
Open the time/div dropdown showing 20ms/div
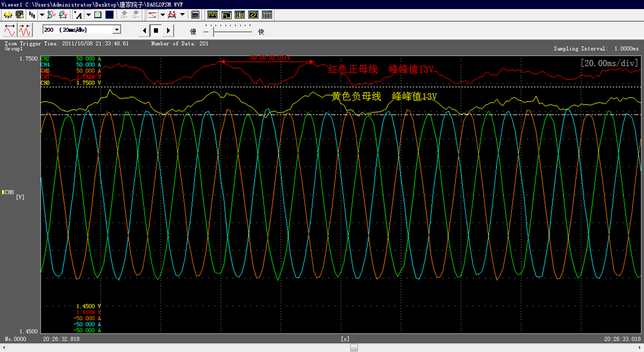[117, 30]
